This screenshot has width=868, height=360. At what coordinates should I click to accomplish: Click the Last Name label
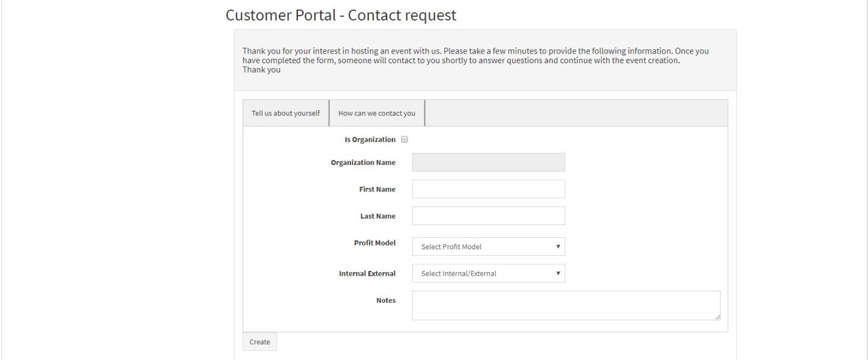pyautogui.click(x=377, y=216)
